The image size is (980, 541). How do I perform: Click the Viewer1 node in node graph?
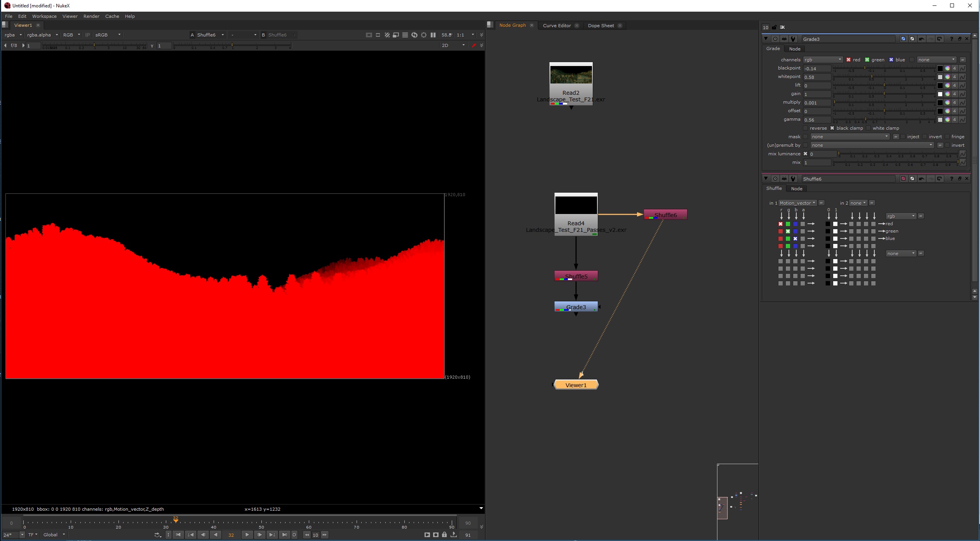point(576,385)
